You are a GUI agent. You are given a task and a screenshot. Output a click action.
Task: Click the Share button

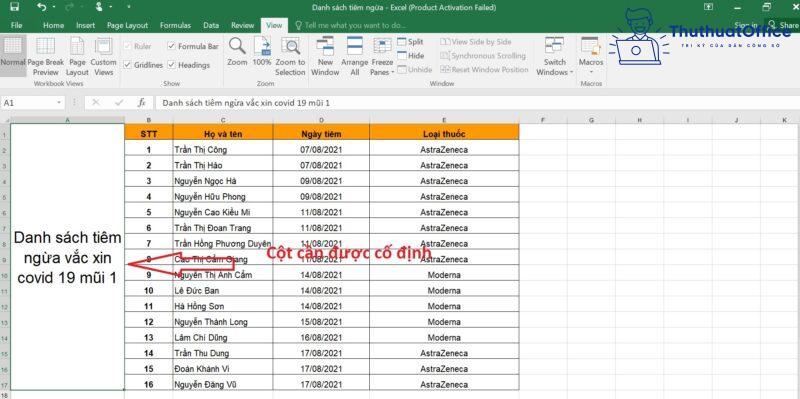783,25
